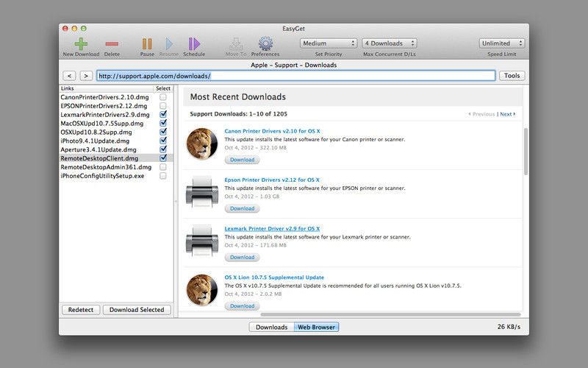Click the Redetect button
This screenshot has width=588, height=368.
81,310
